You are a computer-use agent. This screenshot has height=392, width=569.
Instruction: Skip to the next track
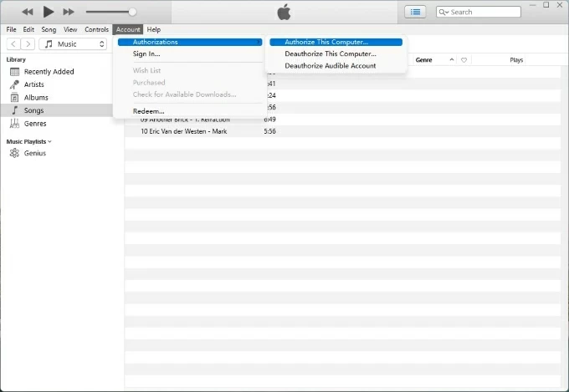click(x=69, y=12)
